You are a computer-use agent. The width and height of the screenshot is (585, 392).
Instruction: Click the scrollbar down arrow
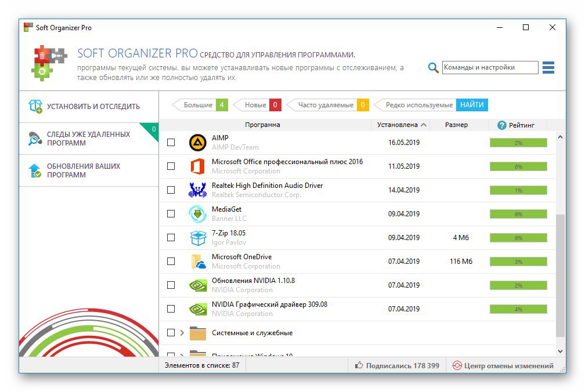point(560,351)
